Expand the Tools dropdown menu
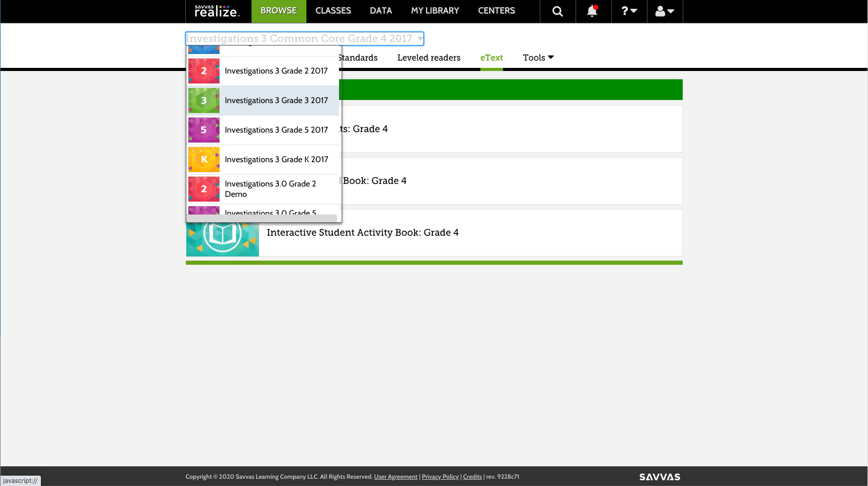Image resolution: width=868 pixels, height=486 pixels. (538, 58)
